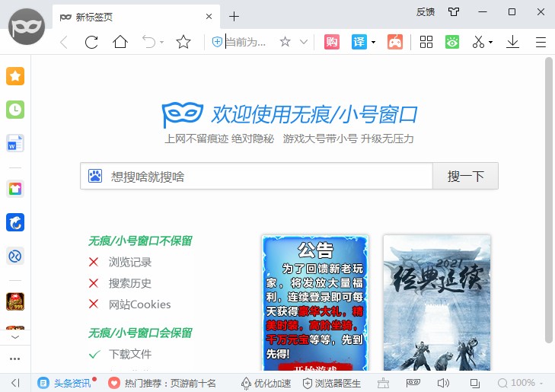Open the 购 shopping extension
The width and height of the screenshot is (555, 392).
click(x=332, y=42)
